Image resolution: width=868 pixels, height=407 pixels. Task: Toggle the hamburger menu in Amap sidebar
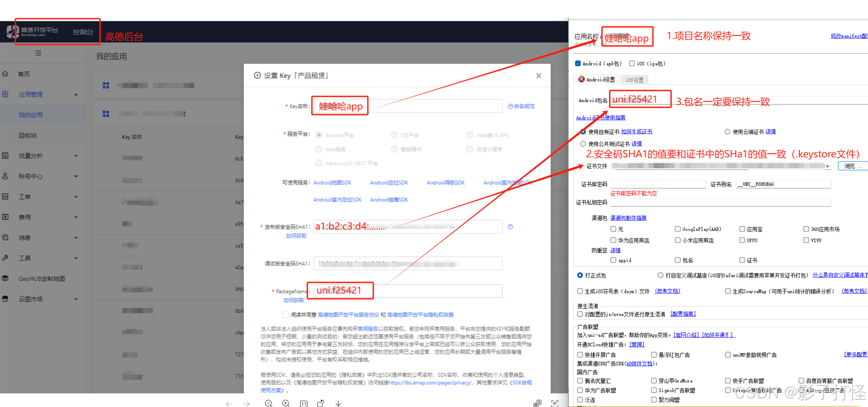[38, 53]
